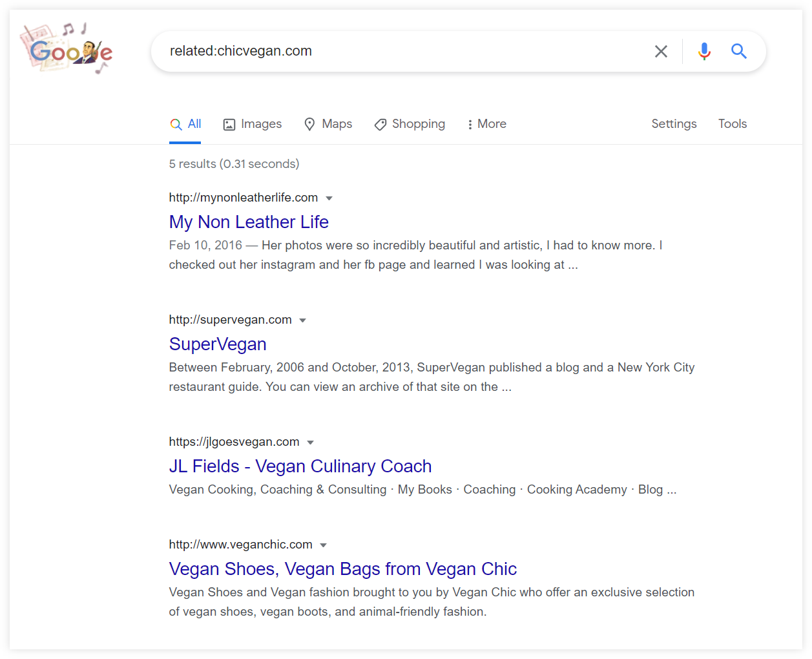Screen dimensions: 812x659
Task: Select the All results tab
Action: [x=185, y=124]
